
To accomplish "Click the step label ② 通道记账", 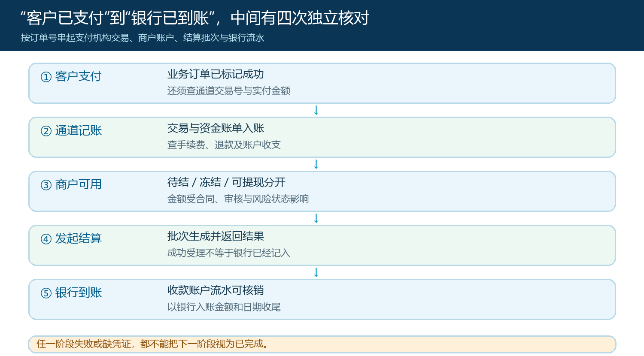I will tap(71, 130).
